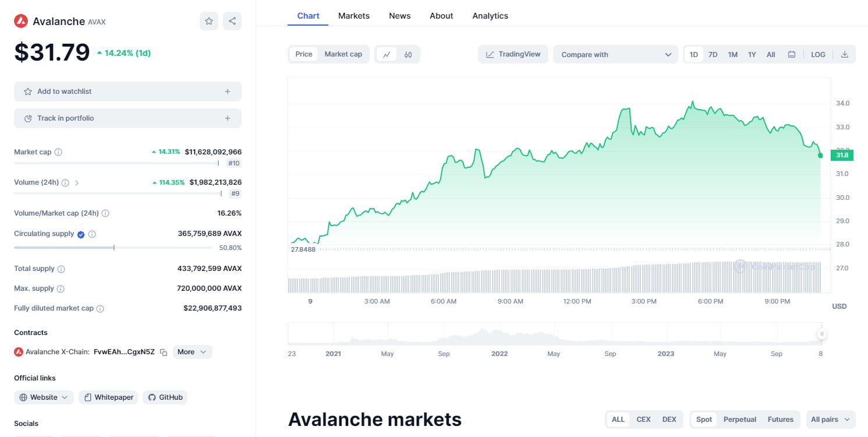Click Volume (24h) info icon

pyautogui.click(x=65, y=182)
